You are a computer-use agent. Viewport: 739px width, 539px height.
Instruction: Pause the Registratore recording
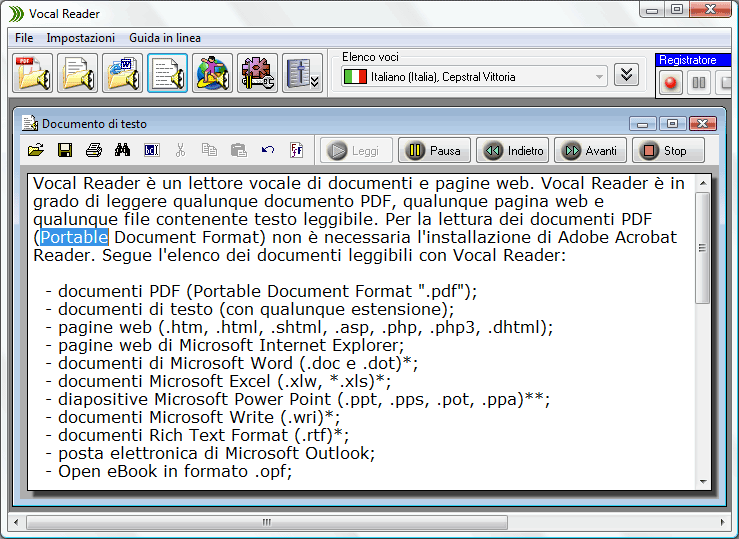click(698, 83)
